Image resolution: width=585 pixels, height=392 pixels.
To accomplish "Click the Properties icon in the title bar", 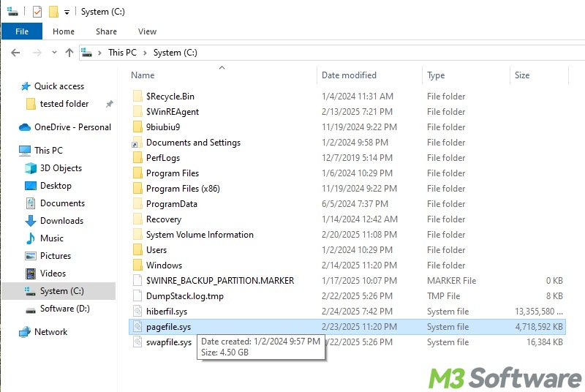I will point(37,12).
